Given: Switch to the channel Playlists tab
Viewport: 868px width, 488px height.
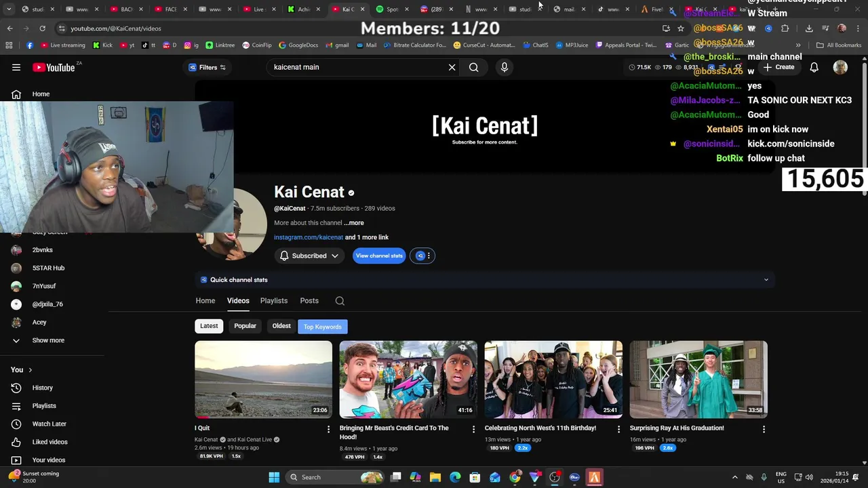Looking at the screenshot, I should tap(274, 301).
